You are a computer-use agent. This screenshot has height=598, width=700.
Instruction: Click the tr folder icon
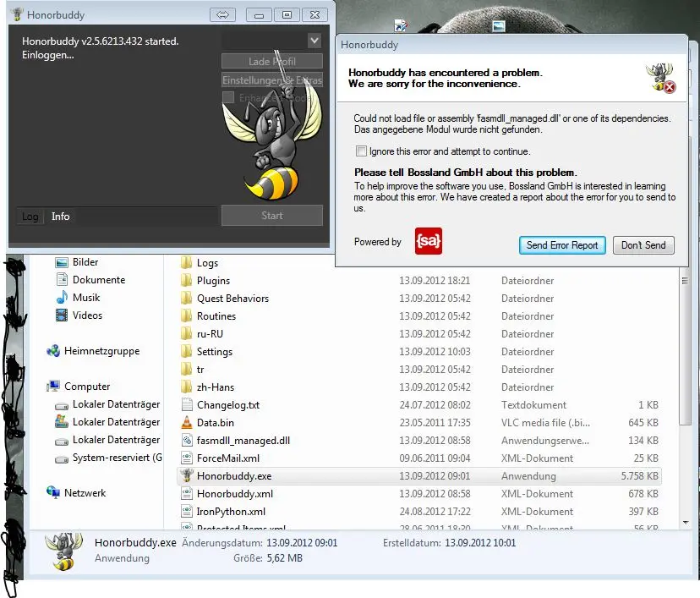(187, 370)
